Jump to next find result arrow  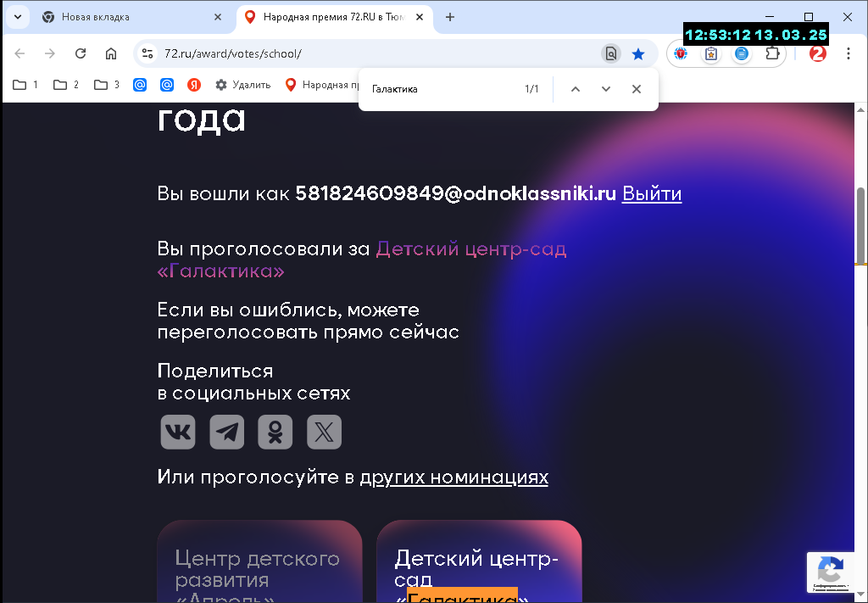click(x=605, y=89)
